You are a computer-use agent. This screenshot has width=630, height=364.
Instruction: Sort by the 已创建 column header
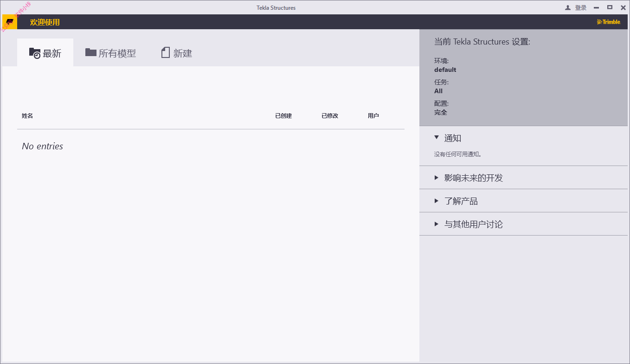coord(283,116)
